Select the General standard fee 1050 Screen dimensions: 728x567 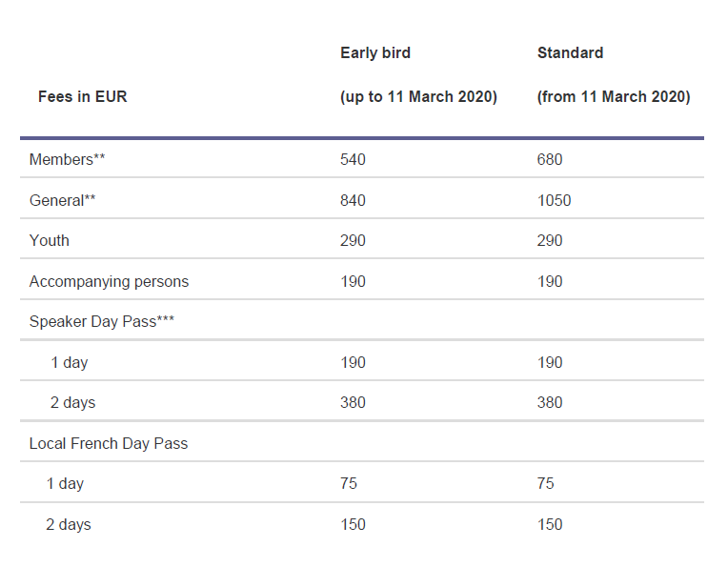(554, 200)
